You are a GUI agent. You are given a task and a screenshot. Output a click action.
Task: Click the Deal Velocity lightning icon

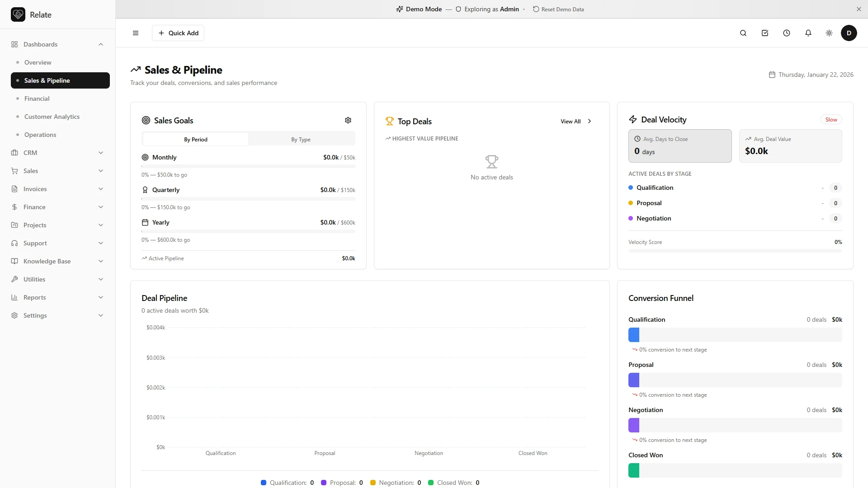[x=633, y=119]
